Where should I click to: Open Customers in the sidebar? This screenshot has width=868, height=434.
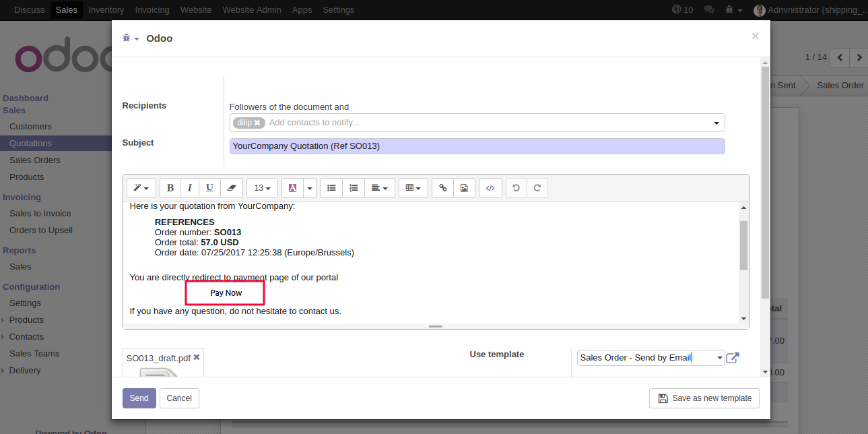[30, 127]
